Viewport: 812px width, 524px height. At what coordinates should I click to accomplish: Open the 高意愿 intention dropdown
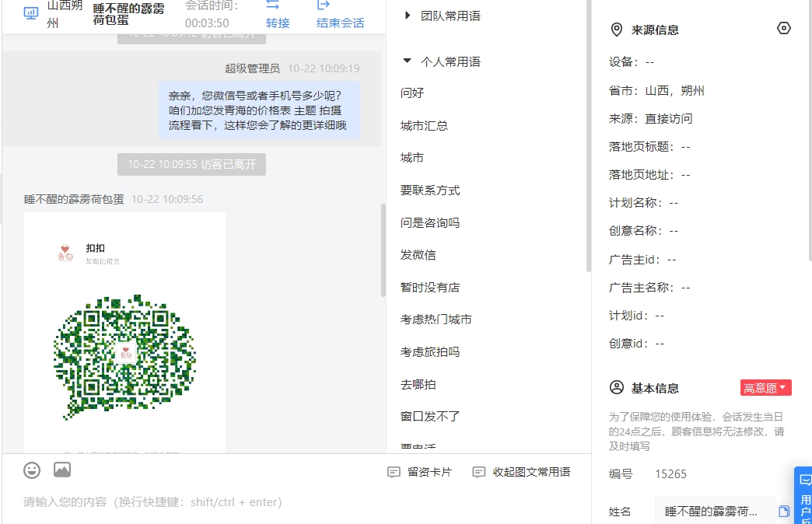tap(766, 388)
